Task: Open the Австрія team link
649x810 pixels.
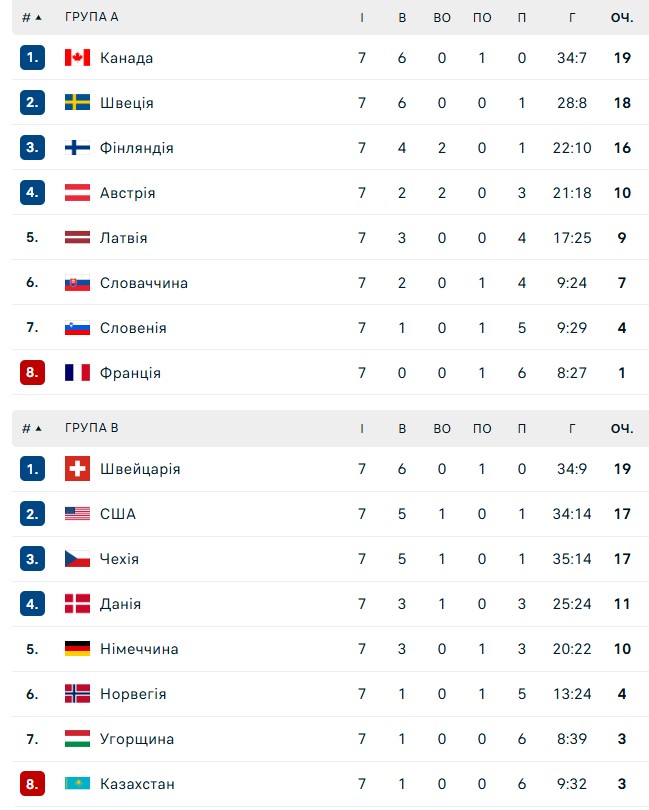Action: [127, 193]
